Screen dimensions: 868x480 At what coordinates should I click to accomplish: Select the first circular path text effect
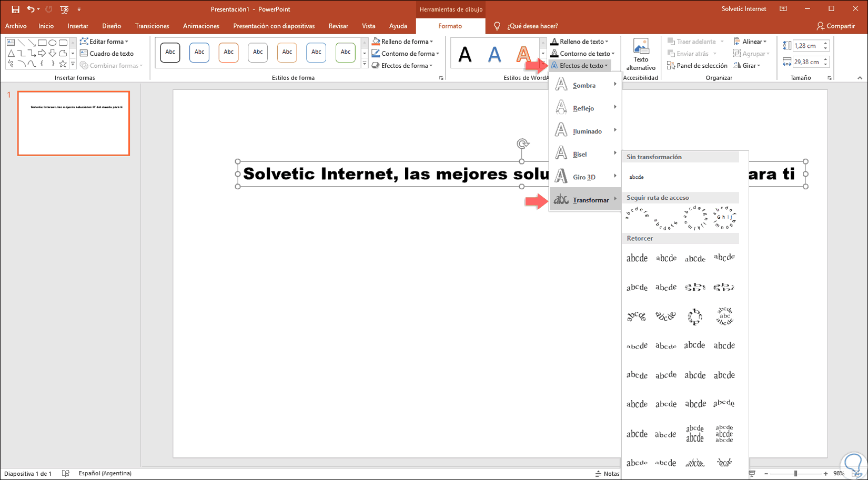695,218
